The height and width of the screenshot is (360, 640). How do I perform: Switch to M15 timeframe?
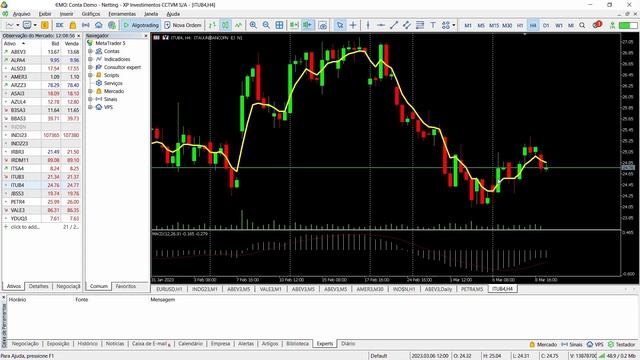[494, 25]
